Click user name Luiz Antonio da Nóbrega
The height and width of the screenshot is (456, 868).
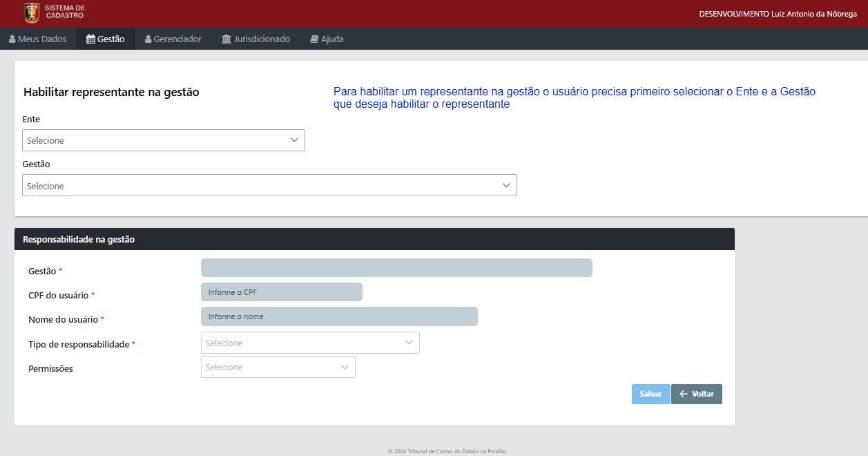click(816, 14)
